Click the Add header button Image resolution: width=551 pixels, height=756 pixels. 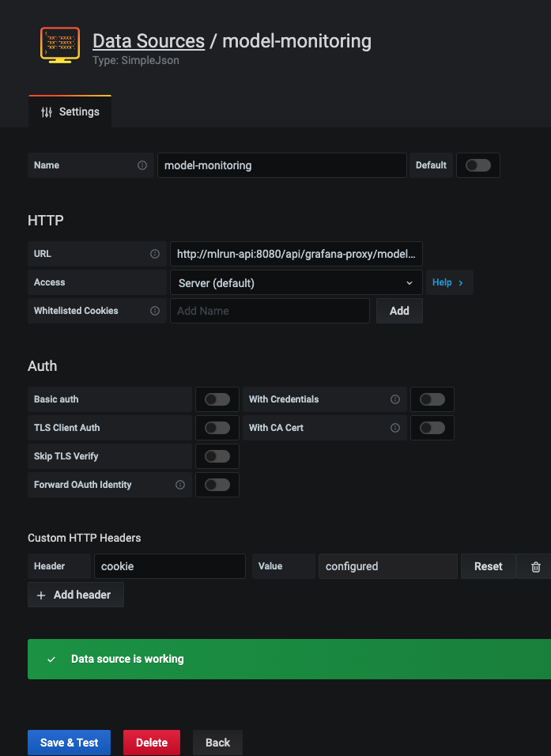76,595
